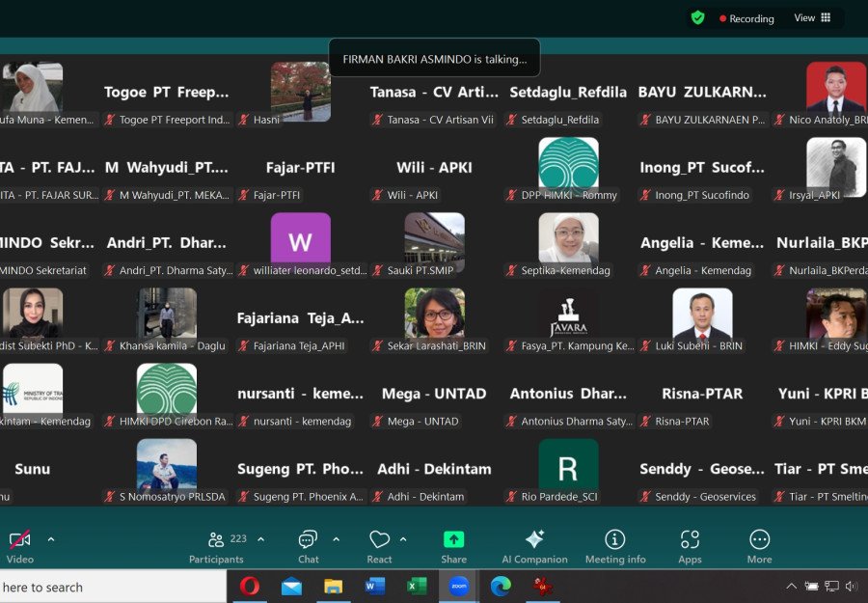The height and width of the screenshot is (603, 868).
Task: Click the Senddy - Geoservices participant tile
Action: point(702,469)
